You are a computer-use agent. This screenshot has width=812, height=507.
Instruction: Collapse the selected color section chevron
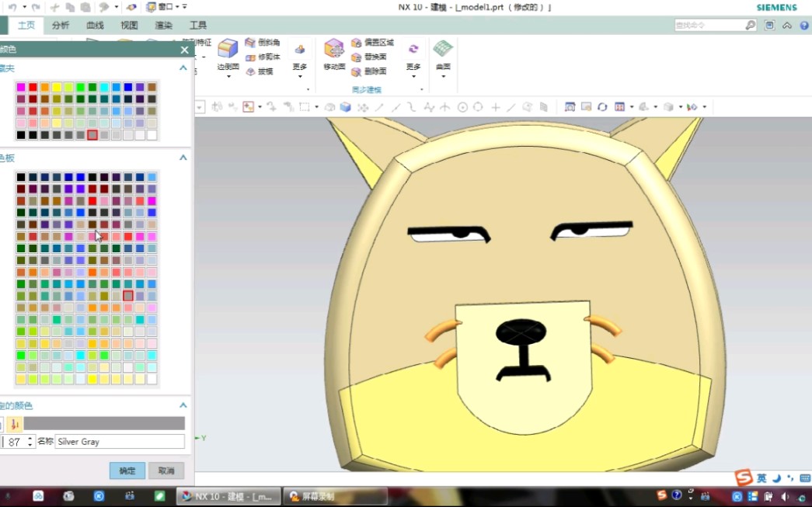[x=183, y=405]
